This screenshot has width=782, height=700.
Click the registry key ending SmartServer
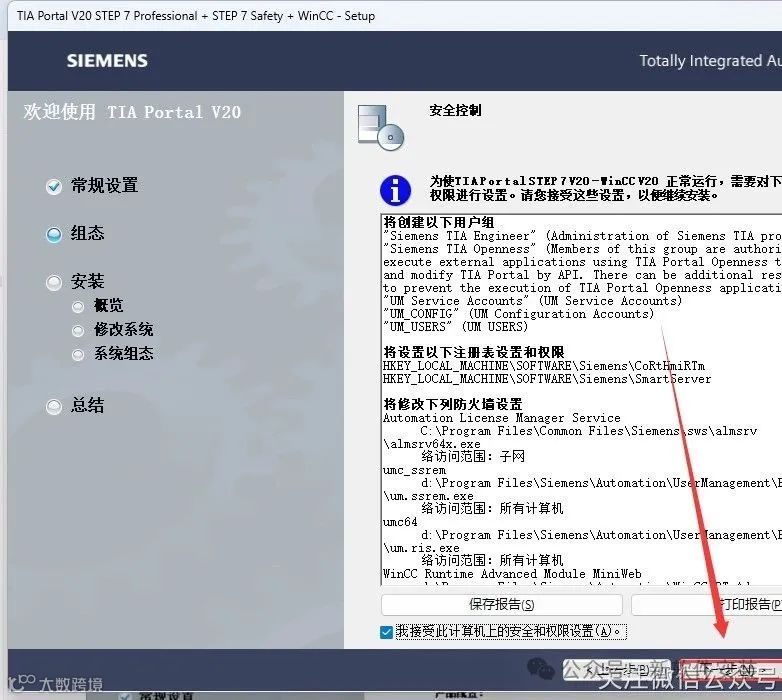point(547,379)
